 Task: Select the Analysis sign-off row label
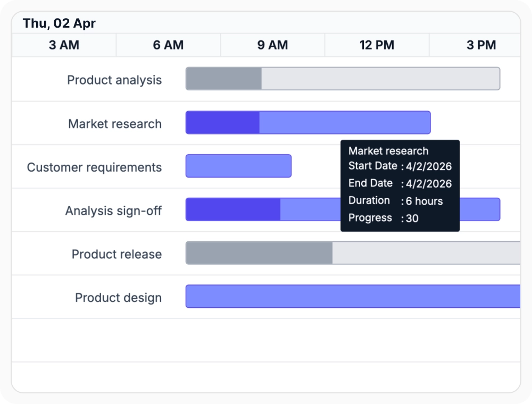point(113,211)
